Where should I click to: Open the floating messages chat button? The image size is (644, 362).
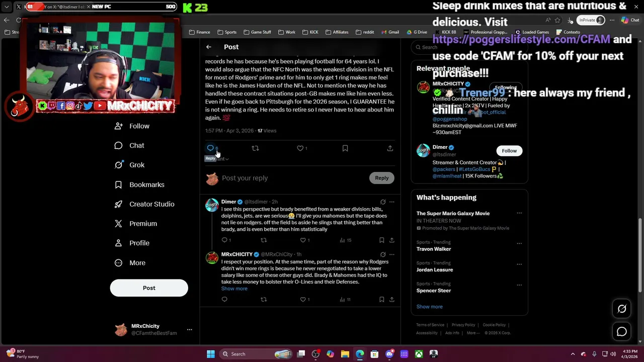click(x=622, y=332)
